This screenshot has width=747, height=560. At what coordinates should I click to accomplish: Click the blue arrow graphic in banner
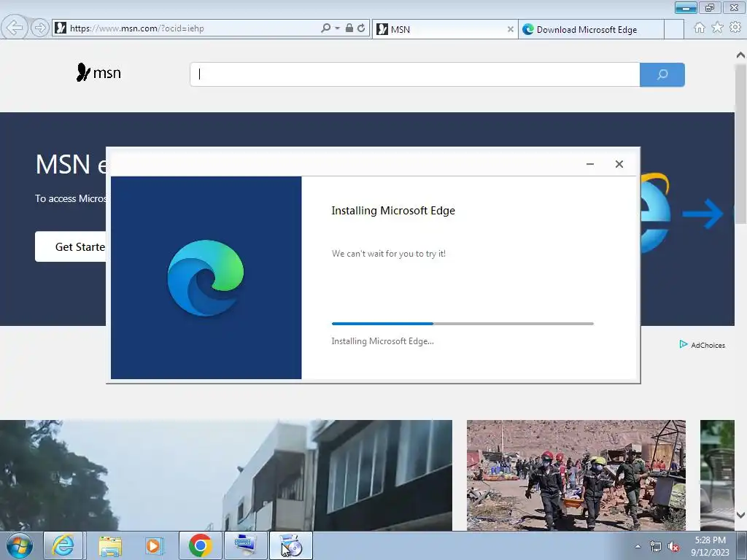[703, 214]
